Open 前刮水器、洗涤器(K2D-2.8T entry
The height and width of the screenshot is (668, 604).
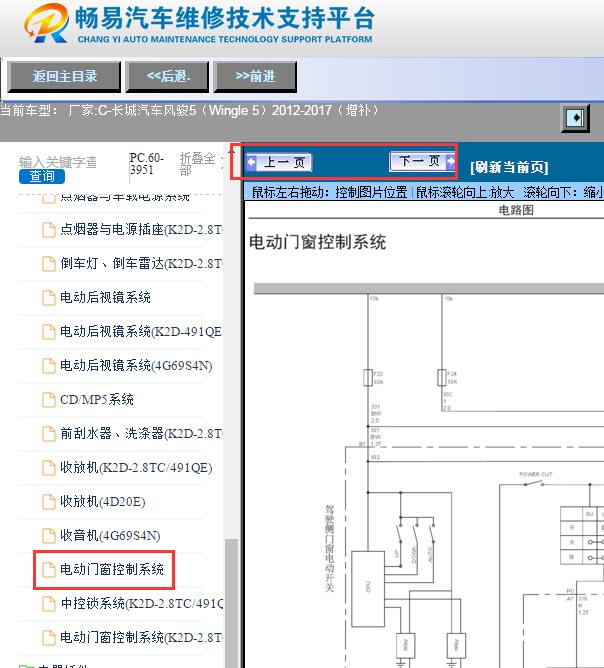point(141,434)
